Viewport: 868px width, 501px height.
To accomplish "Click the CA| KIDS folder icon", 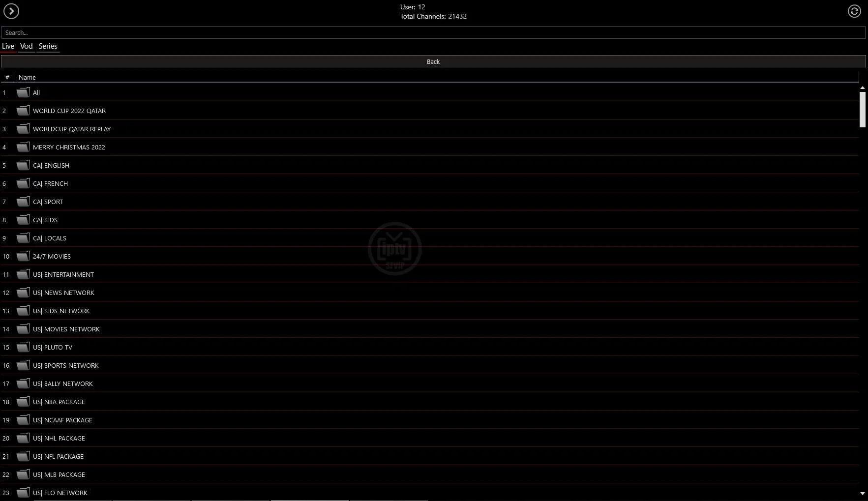I will pyautogui.click(x=23, y=220).
